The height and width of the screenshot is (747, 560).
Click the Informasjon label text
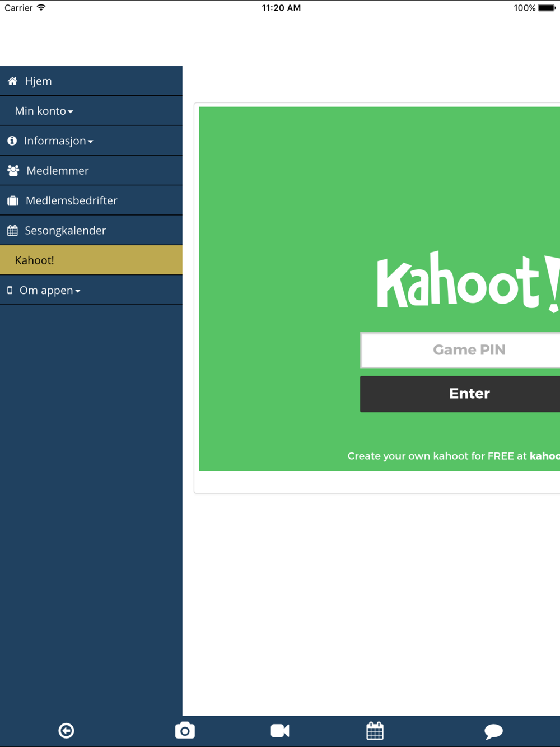coord(55,141)
